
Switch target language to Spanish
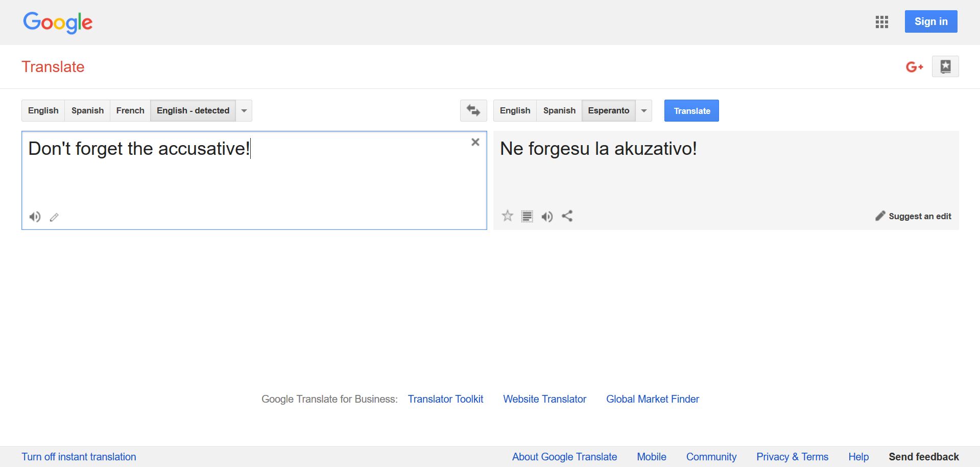(x=559, y=110)
